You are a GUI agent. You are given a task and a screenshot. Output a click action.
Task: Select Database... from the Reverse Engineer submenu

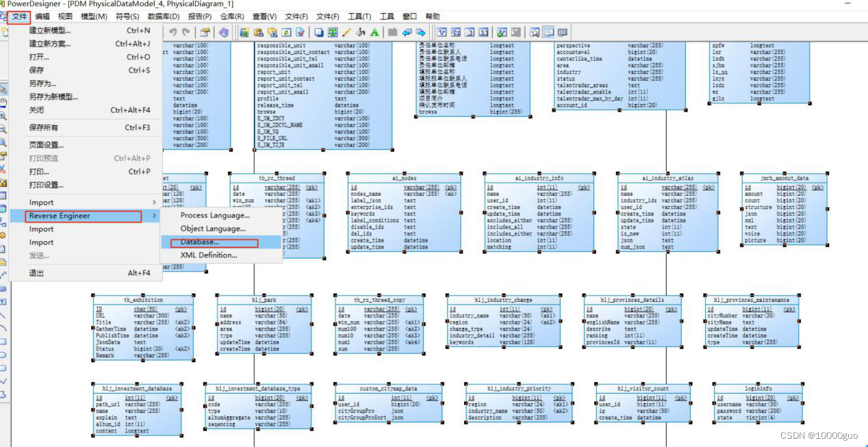point(205,242)
